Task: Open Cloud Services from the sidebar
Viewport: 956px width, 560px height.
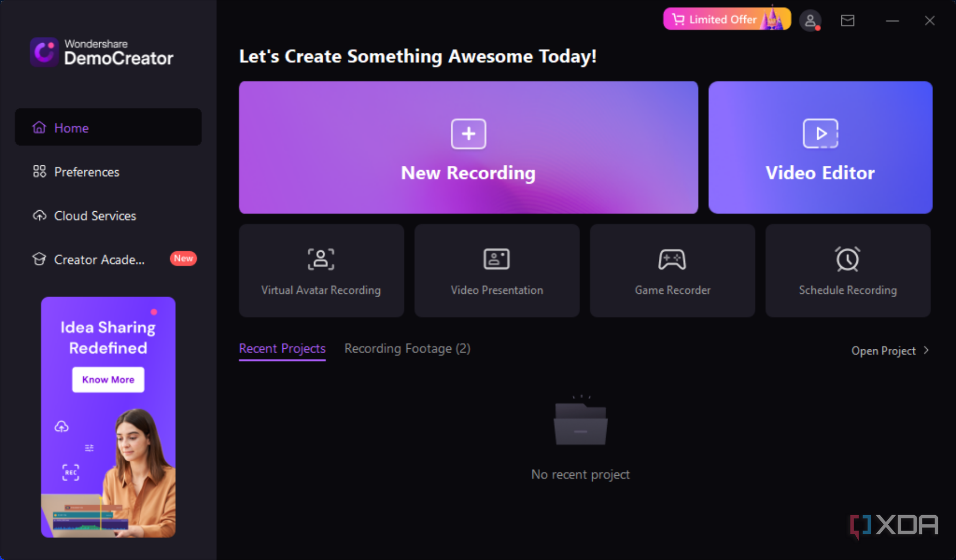Action: [x=108, y=215]
